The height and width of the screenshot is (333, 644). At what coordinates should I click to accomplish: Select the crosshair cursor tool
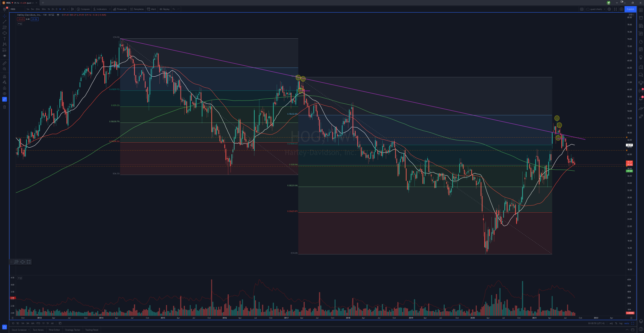pyautogui.click(x=4, y=16)
